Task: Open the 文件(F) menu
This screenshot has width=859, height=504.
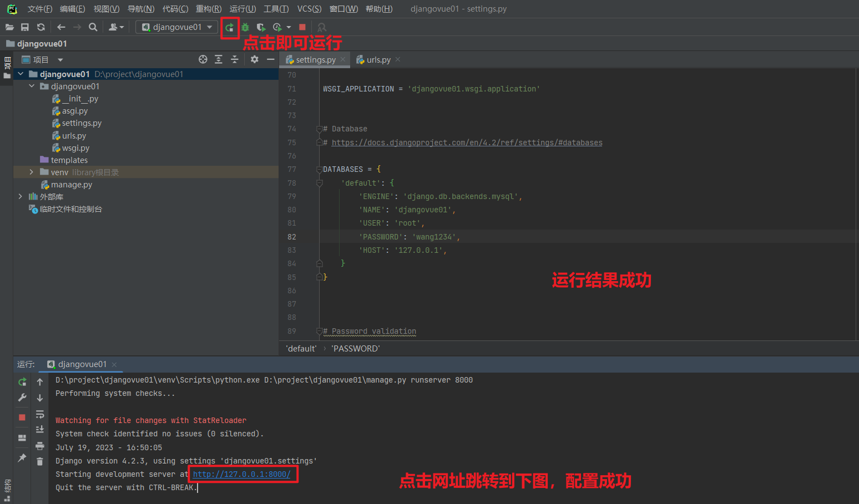Action: tap(40, 9)
